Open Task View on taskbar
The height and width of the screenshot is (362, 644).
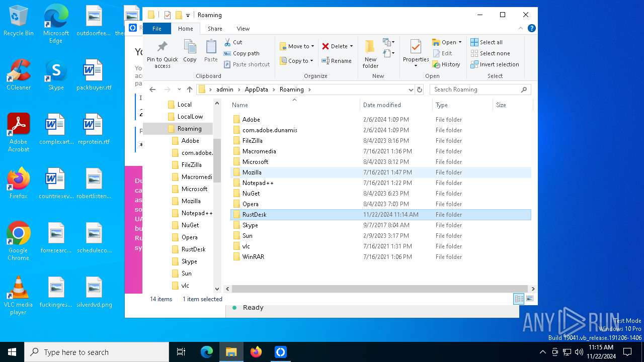(181, 352)
